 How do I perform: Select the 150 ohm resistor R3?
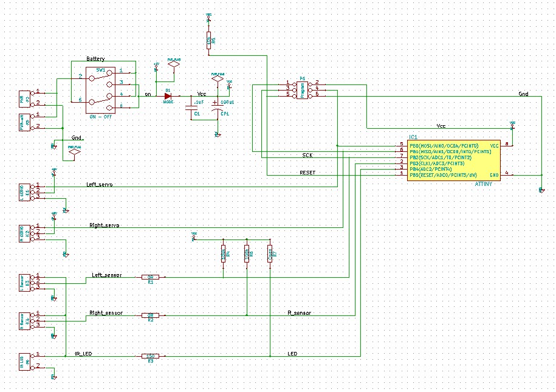(x=150, y=355)
